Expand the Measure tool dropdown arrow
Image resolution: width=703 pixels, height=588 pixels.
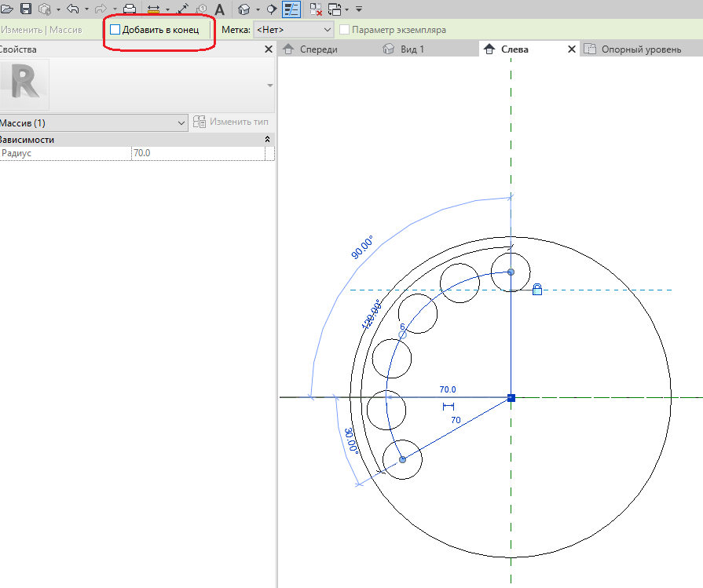coord(167,9)
